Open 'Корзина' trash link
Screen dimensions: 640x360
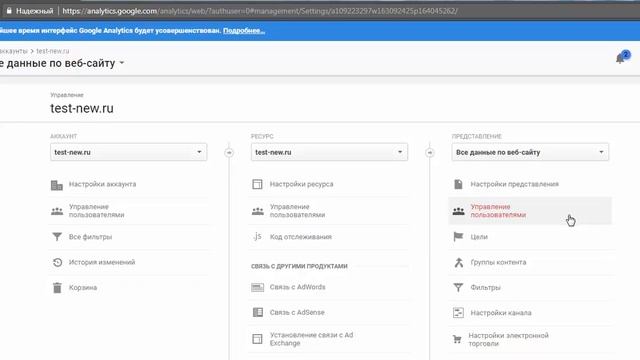[83, 287]
